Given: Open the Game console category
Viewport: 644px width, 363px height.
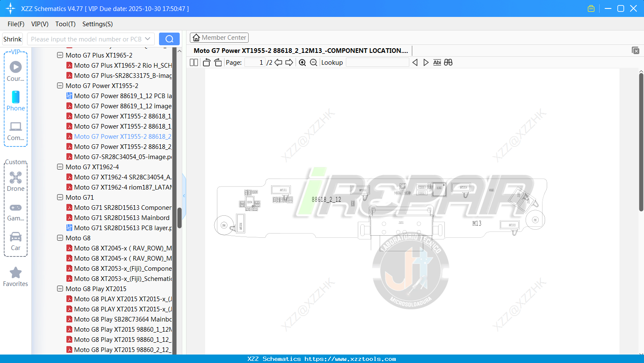Looking at the screenshot, I should pyautogui.click(x=16, y=212).
